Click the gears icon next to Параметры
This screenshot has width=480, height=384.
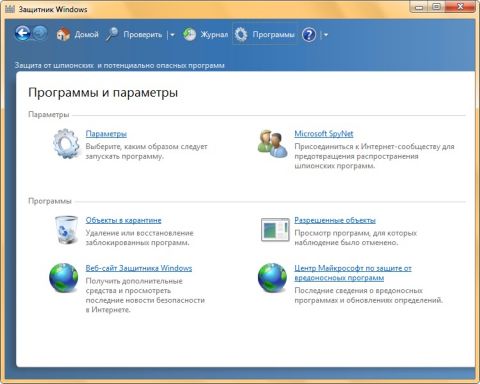click(x=66, y=144)
